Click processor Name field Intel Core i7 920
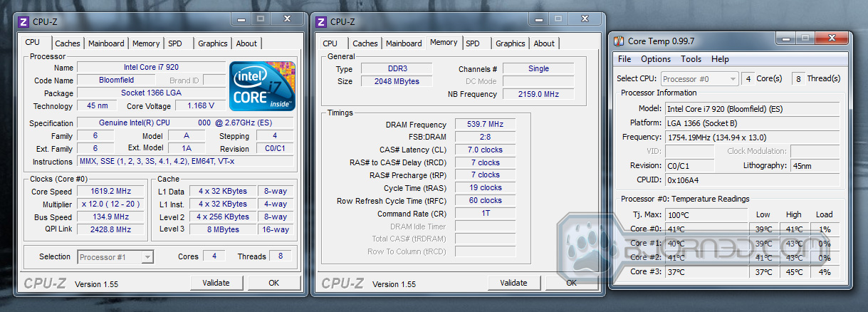Screen dimensions: 868x312 pos(151,68)
